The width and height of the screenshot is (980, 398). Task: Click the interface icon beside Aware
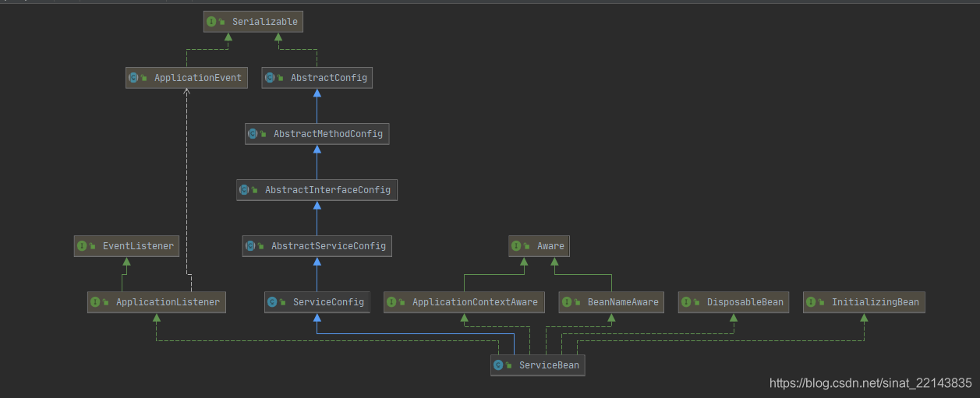517,246
